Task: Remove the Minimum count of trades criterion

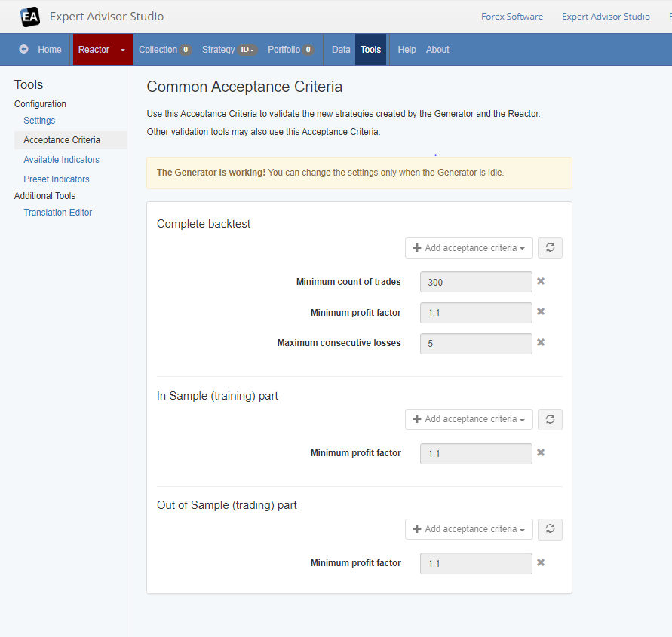Action: 541,281
